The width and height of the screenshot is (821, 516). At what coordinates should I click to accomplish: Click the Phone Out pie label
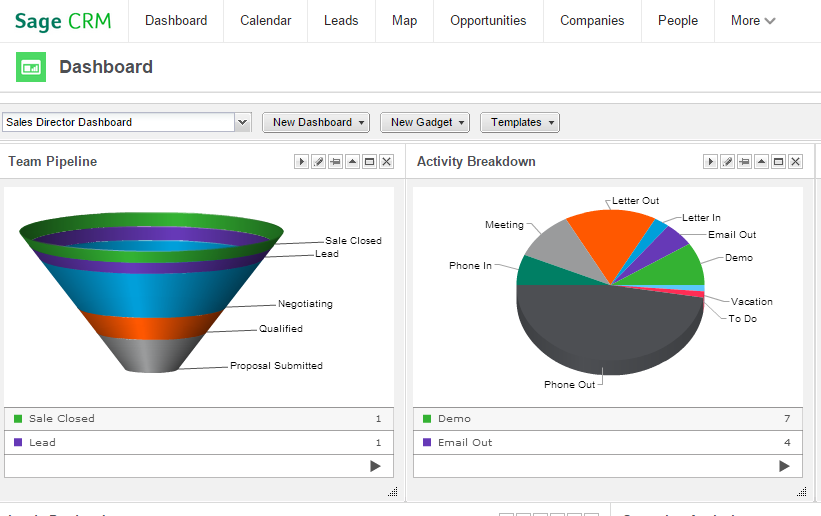pyautogui.click(x=570, y=385)
